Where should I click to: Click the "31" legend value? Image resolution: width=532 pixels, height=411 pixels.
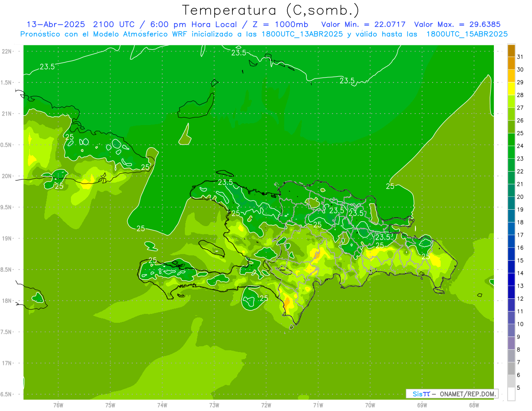coord(520,57)
